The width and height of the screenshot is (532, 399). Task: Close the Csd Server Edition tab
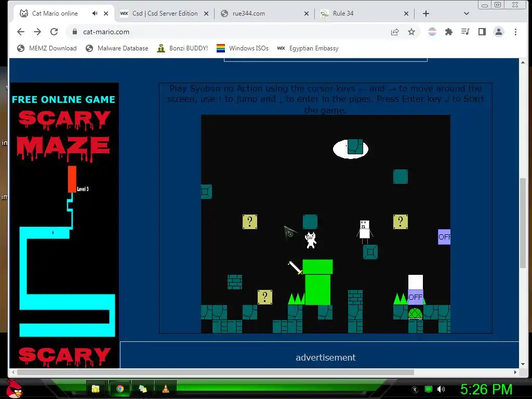click(206, 14)
